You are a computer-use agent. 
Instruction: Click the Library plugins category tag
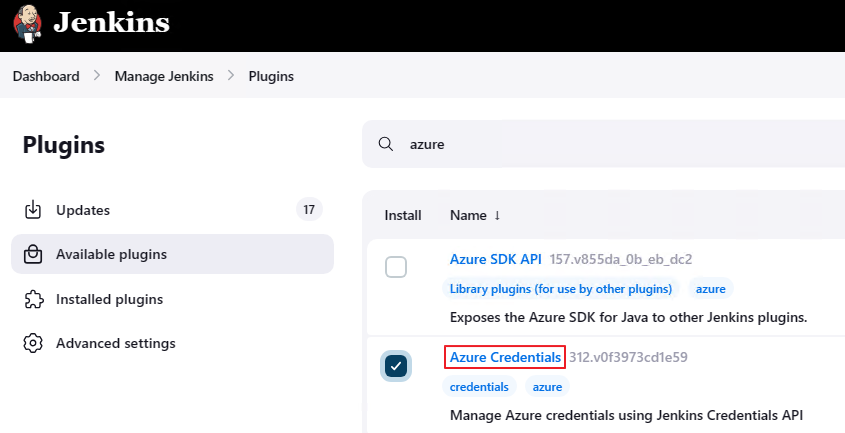tap(561, 288)
